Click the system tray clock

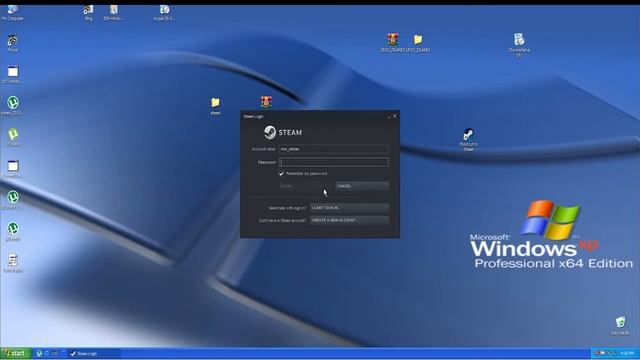[x=627, y=353]
